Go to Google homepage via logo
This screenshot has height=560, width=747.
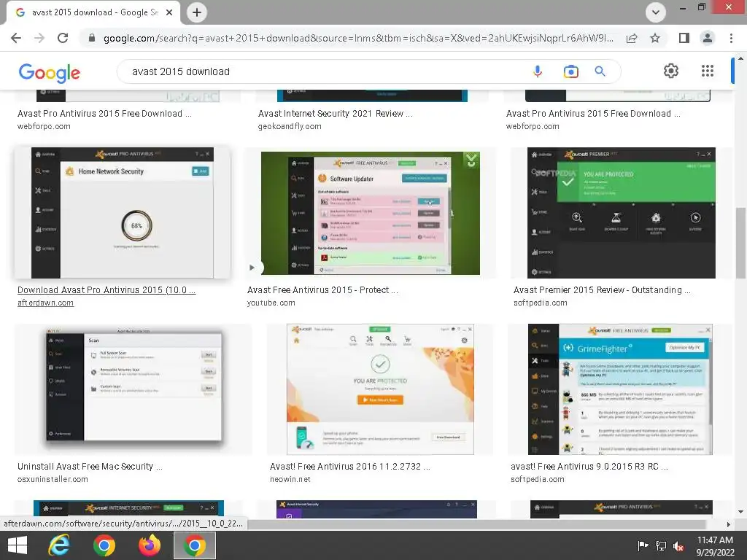50,72
